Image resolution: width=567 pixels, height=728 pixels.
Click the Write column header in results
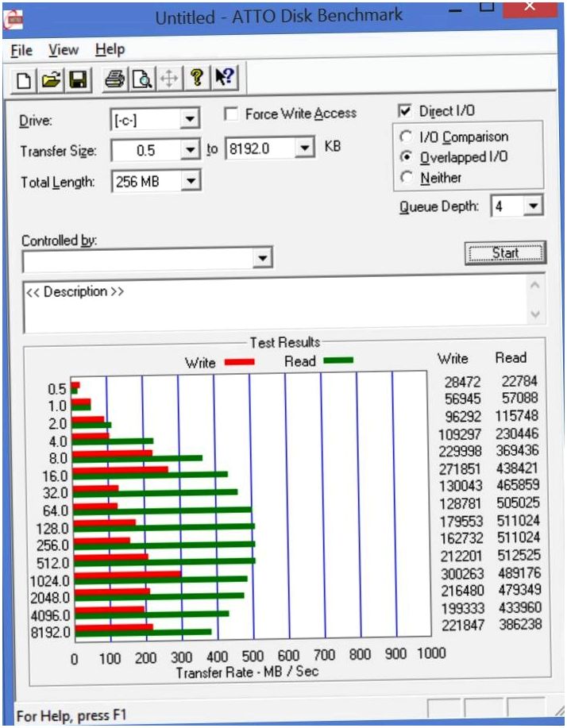click(x=453, y=359)
